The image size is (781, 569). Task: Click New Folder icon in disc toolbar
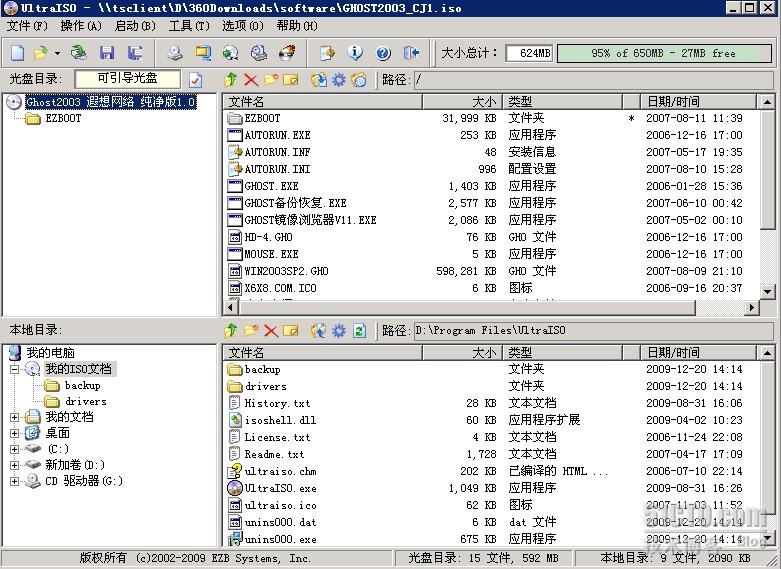(270, 80)
